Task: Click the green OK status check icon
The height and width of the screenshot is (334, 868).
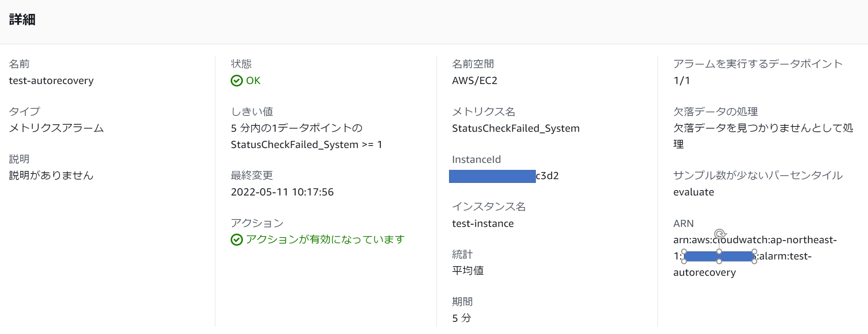Action: pos(236,81)
